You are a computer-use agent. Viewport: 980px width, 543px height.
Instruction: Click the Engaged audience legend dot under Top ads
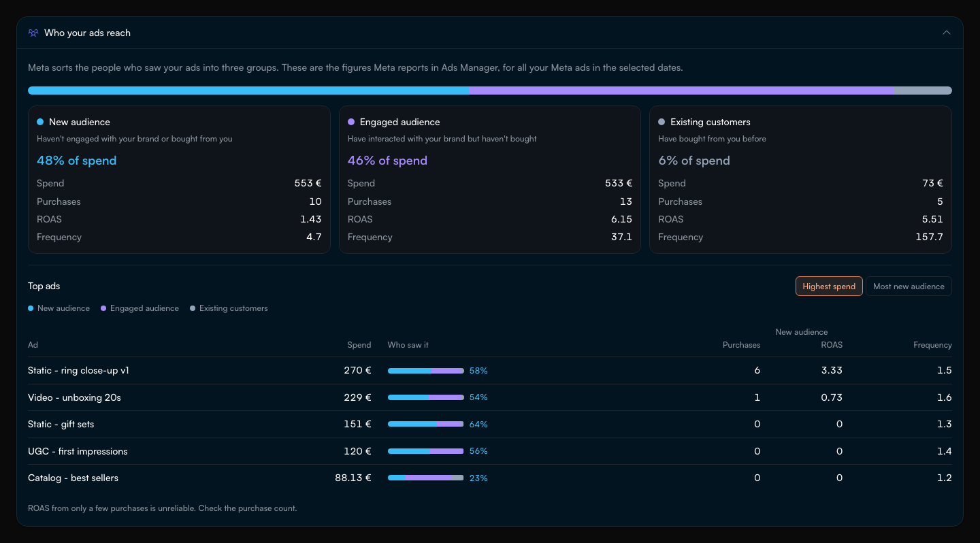coord(103,308)
